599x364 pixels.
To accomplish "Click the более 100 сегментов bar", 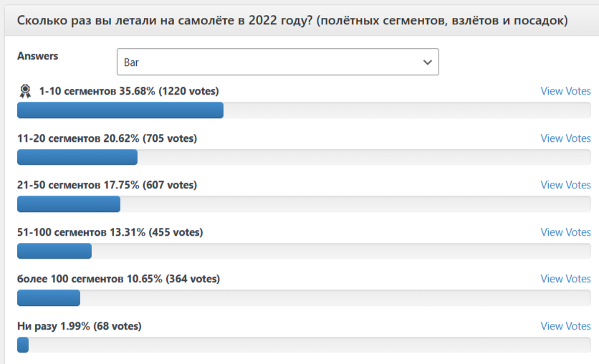I will [49, 298].
